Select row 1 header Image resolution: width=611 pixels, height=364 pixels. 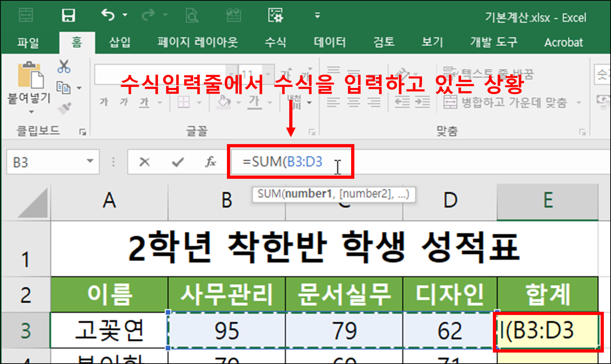point(25,249)
